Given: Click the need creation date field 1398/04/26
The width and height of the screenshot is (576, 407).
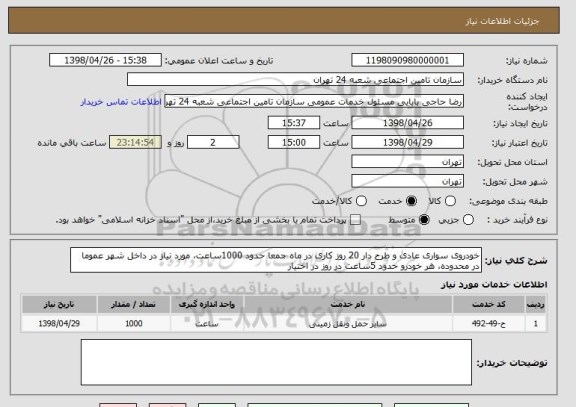Looking at the screenshot, I should click(x=407, y=123).
